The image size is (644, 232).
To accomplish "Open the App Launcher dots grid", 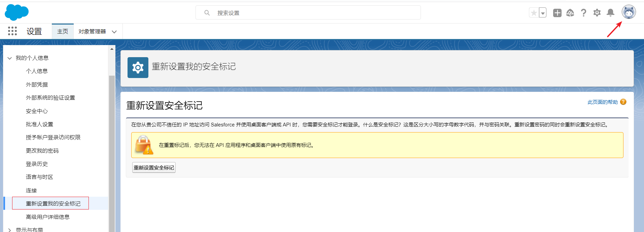I will click(x=12, y=31).
